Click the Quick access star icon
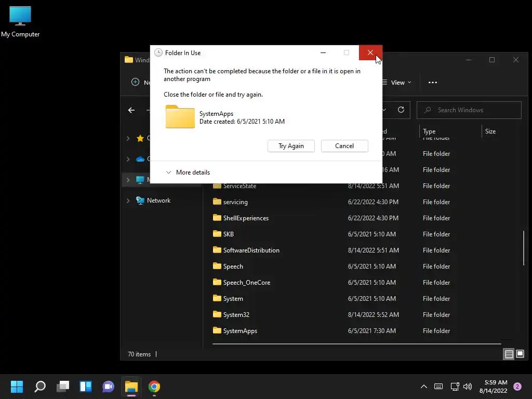Viewport: 532px width, 399px height. (x=140, y=138)
